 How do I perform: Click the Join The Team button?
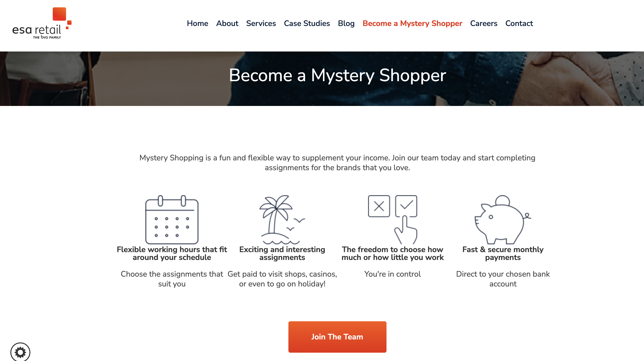pyautogui.click(x=337, y=337)
